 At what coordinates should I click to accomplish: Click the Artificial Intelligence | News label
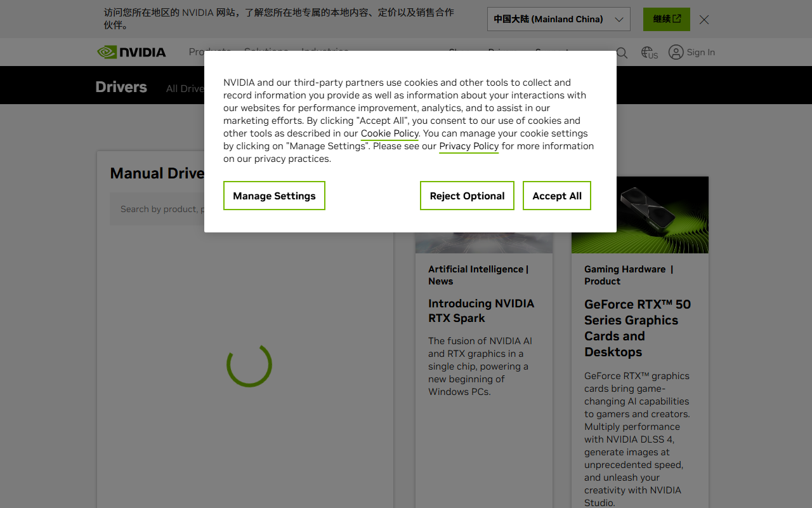point(478,275)
